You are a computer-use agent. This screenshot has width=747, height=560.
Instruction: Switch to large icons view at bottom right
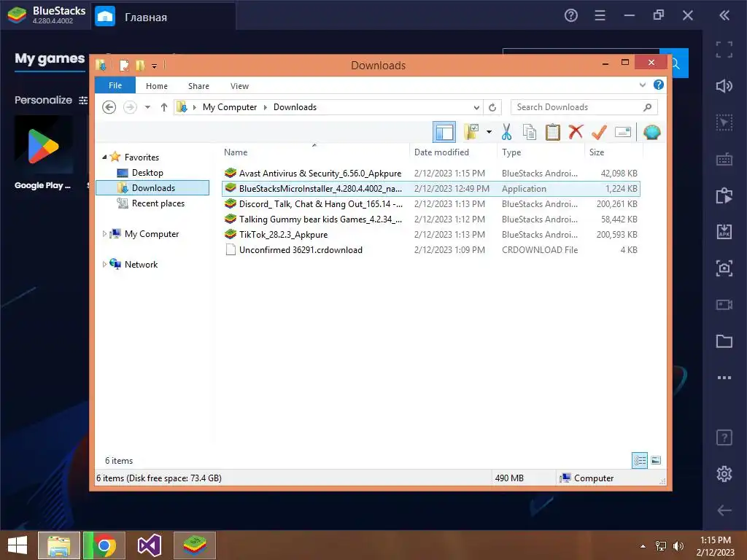(x=656, y=460)
